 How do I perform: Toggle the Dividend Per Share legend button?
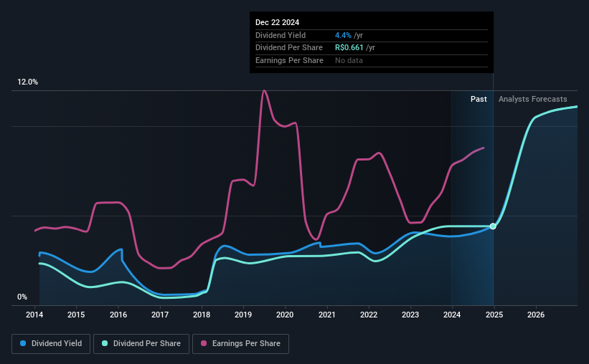click(x=141, y=344)
